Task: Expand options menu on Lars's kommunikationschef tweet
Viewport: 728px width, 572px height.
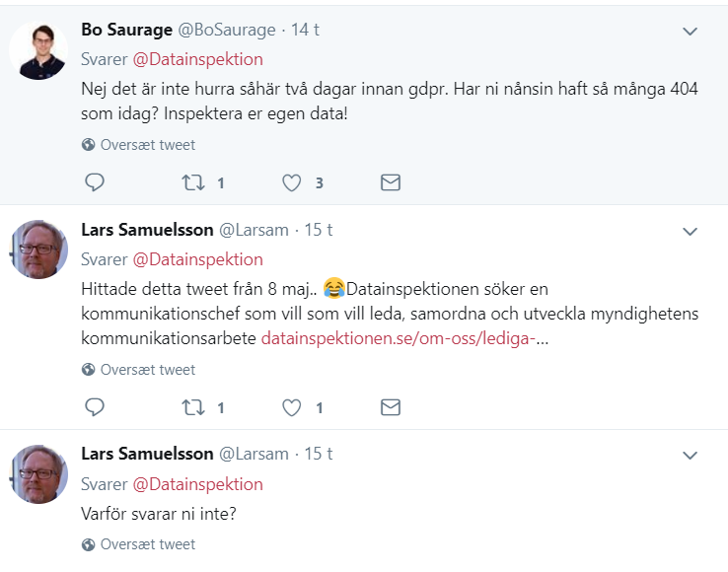Action: (691, 231)
